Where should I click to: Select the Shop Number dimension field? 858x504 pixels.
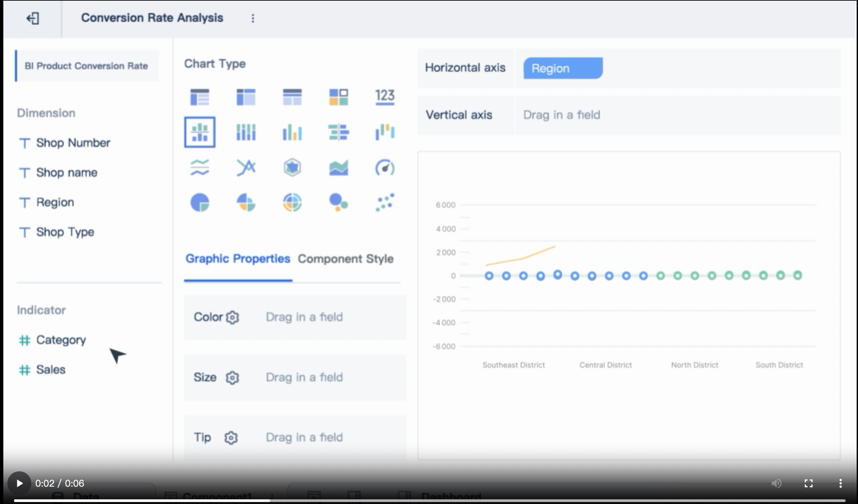click(x=65, y=143)
